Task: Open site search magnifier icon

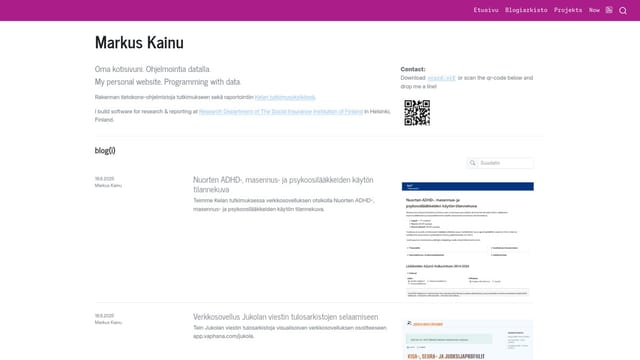Action: click(x=623, y=11)
